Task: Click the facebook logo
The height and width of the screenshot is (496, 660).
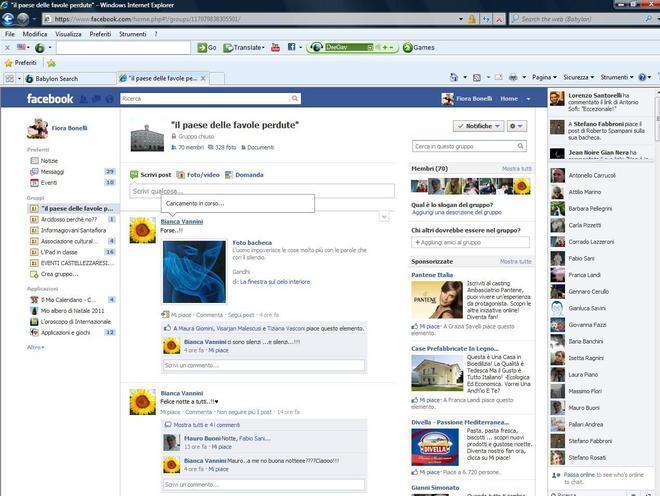Action: 50,99
